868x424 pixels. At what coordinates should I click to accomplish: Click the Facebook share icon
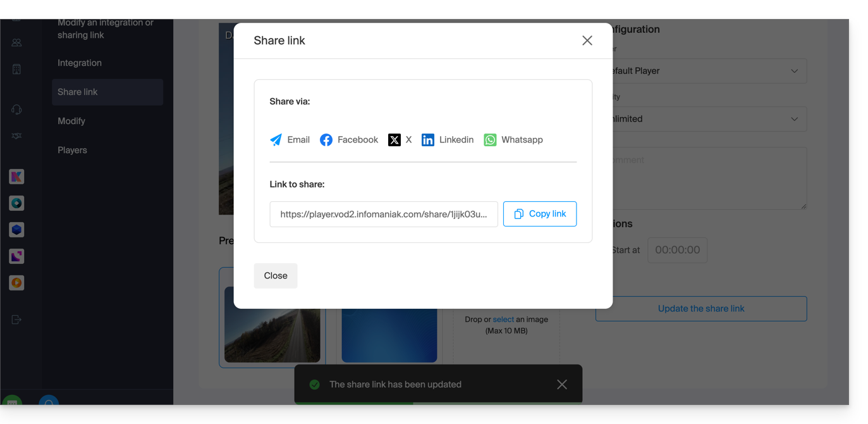click(326, 140)
